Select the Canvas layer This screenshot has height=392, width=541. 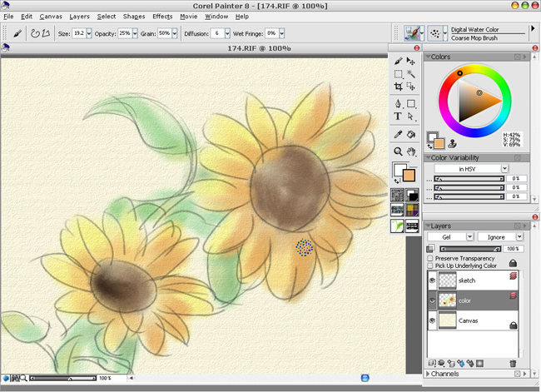click(469, 320)
